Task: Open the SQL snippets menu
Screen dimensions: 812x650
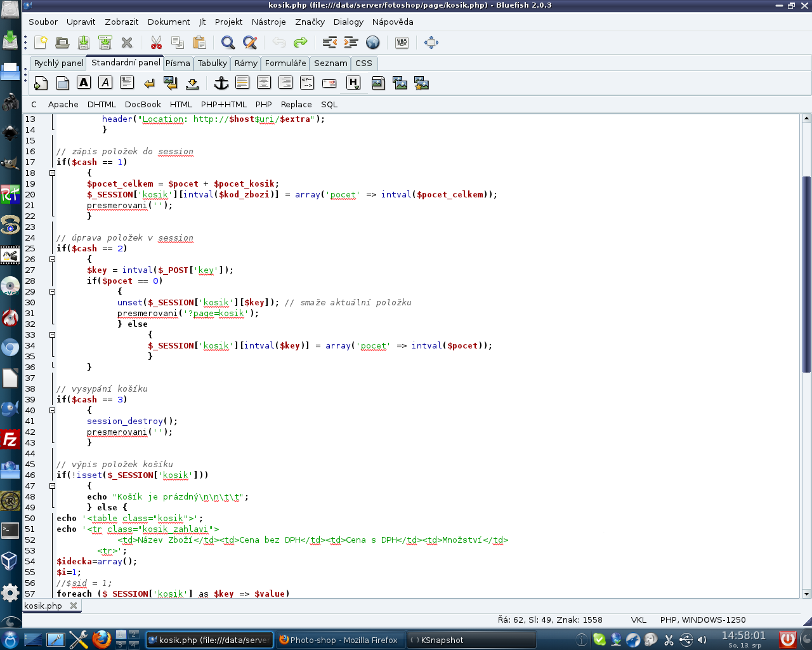Action: (329, 104)
